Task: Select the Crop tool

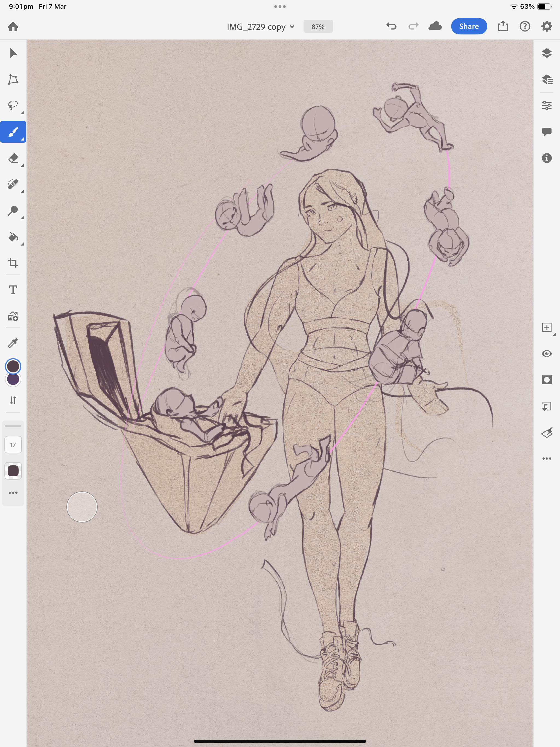Action: pos(13,263)
